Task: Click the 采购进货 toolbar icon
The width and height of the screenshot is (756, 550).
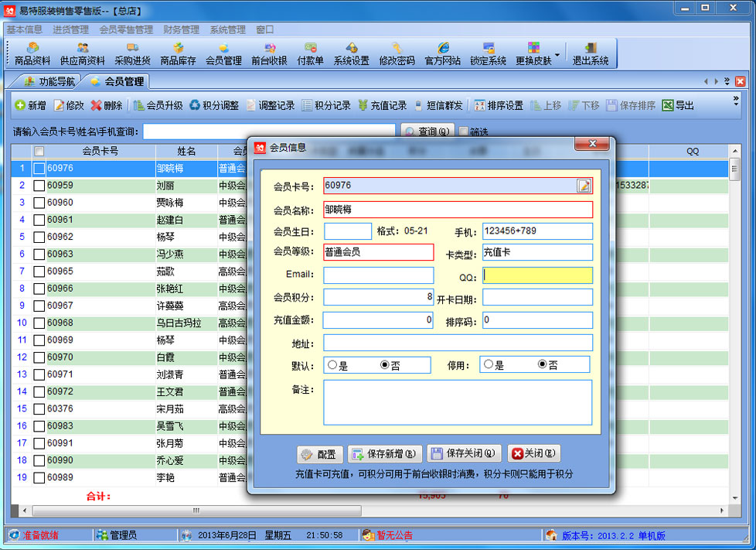Action: (x=132, y=53)
